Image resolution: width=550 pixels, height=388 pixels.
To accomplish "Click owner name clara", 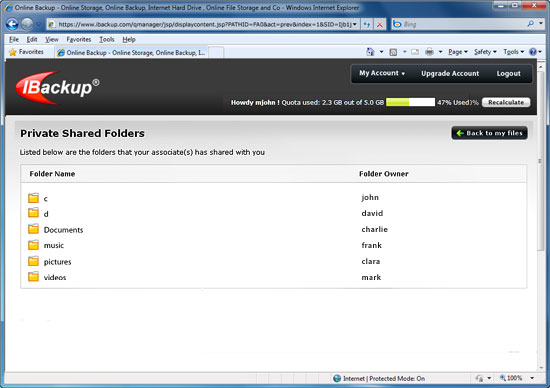I will [371, 261].
